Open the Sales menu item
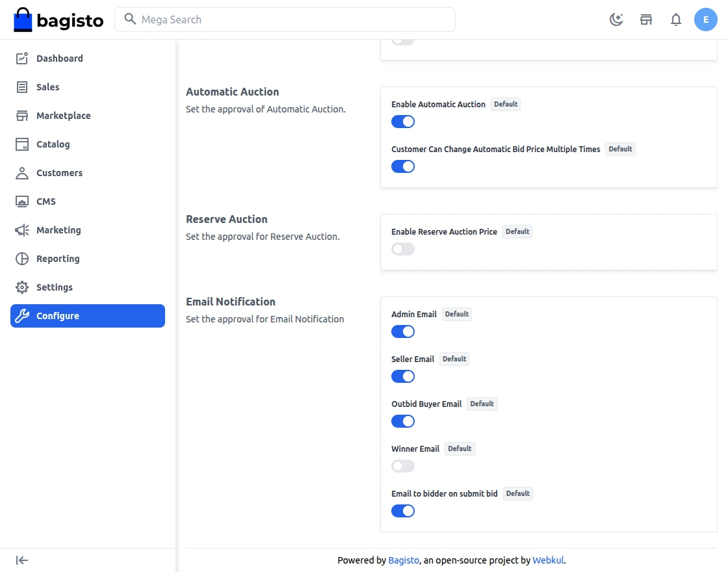Image resolution: width=728 pixels, height=572 pixels. click(x=87, y=87)
